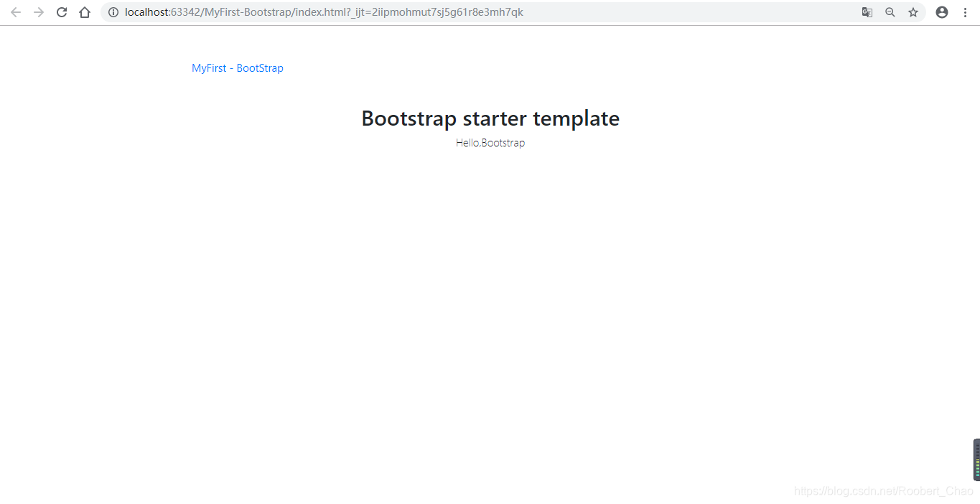Open the MyFirst - BootStrap navbar link
The width and height of the screenshot is (980, 504).
click(x=238, y=68)
